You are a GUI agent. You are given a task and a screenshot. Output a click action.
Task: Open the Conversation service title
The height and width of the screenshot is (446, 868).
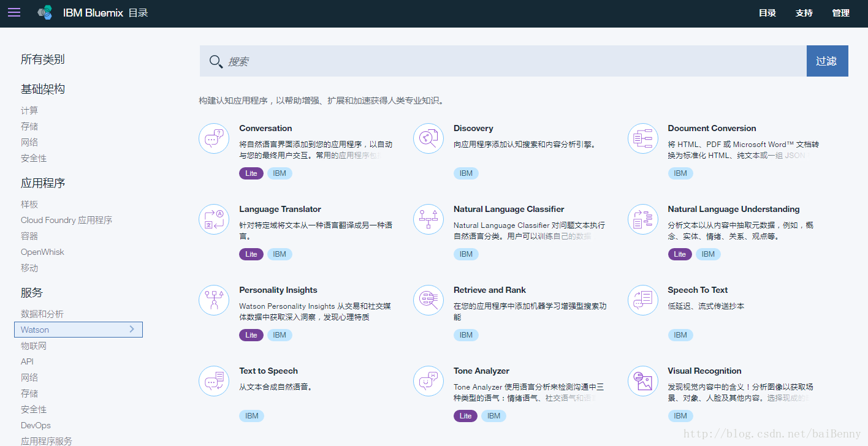265,128
